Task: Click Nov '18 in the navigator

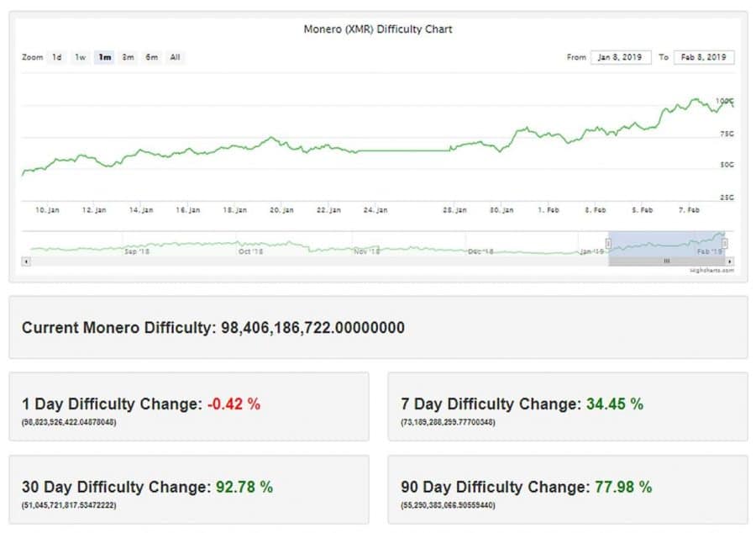Action: [366, 252]
